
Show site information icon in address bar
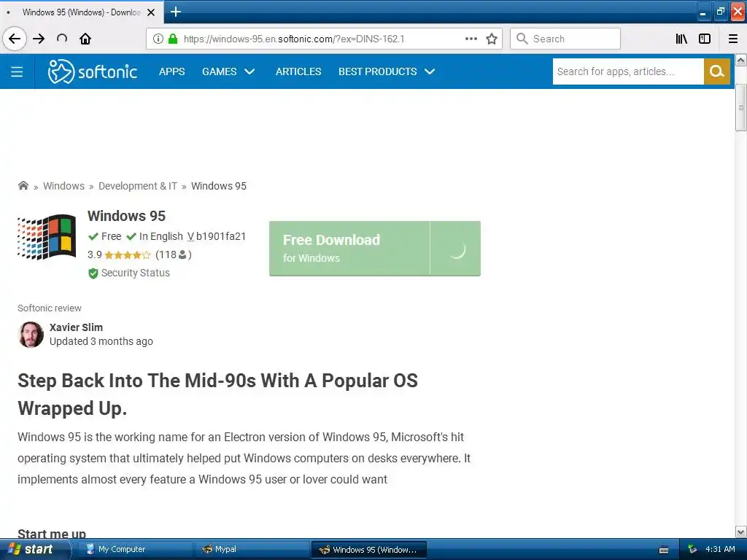[x=158, y=39]
